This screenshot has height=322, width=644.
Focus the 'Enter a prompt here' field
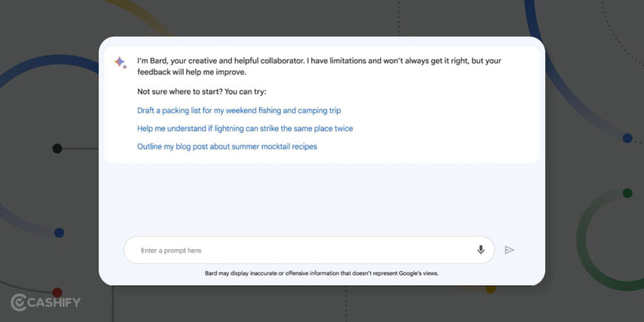click(x=309, y=250)
